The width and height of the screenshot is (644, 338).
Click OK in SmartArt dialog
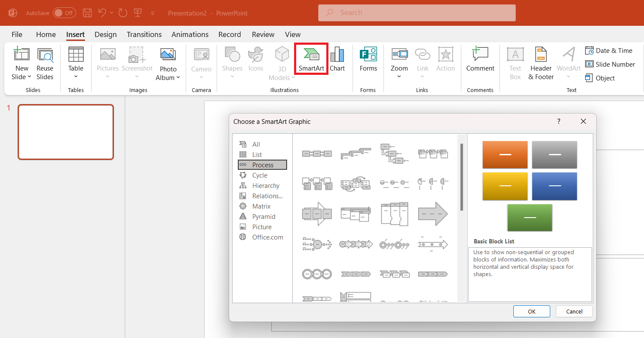point(532,311)
